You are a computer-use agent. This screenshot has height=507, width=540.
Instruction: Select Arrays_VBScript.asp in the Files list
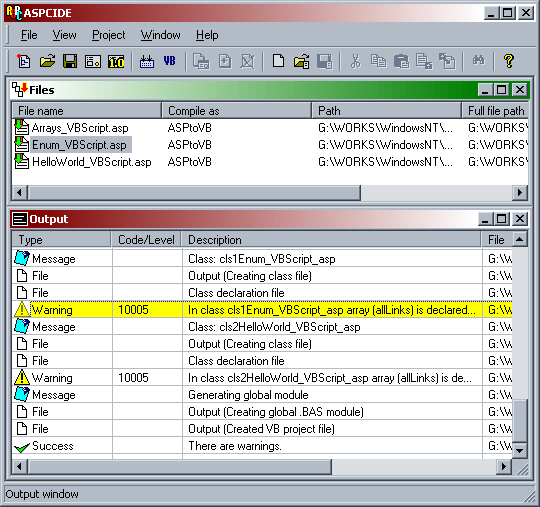point(80,128)
